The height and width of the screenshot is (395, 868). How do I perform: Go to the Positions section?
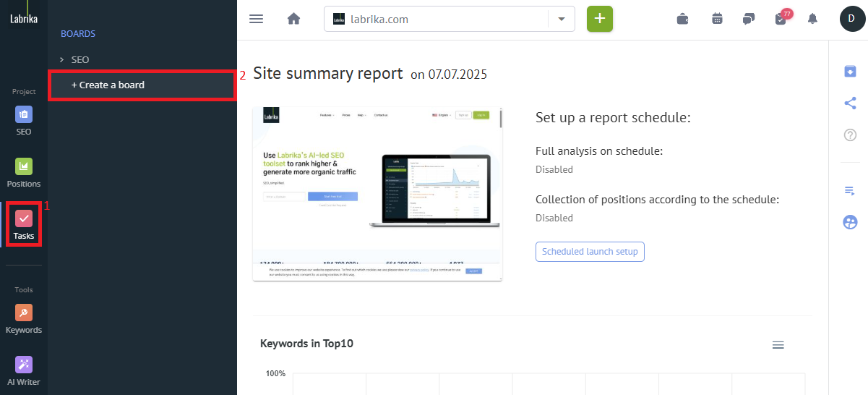tap(24, 173)
